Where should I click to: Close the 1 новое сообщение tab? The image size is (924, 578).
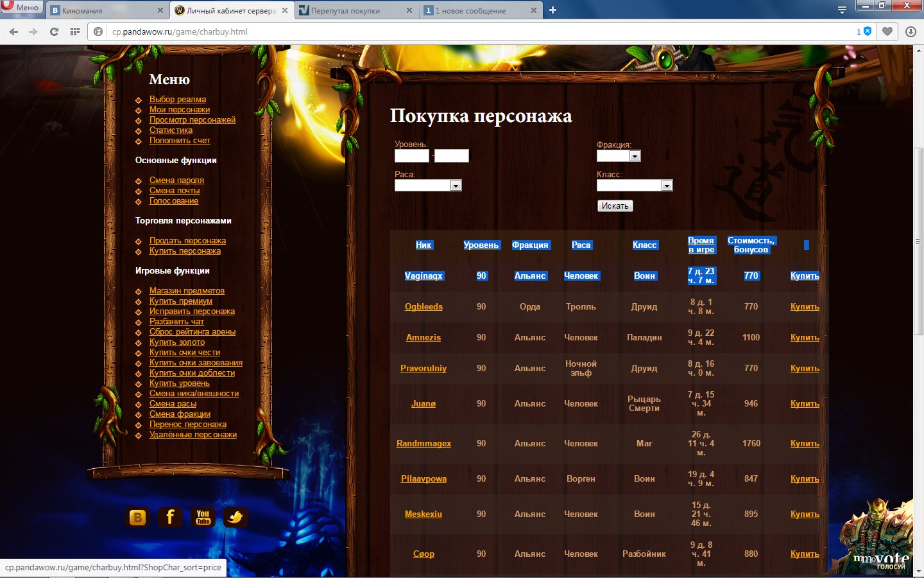tap(534, 10)
